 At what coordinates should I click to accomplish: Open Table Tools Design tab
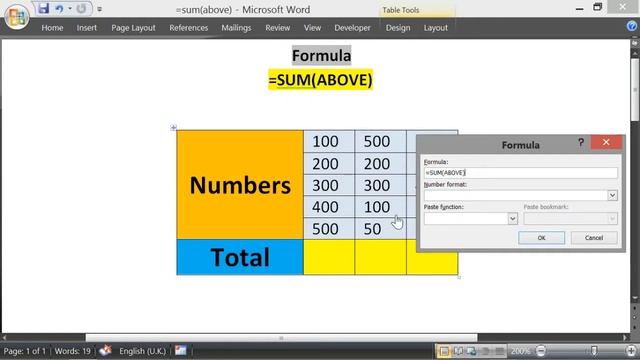[x=398, y=28]
